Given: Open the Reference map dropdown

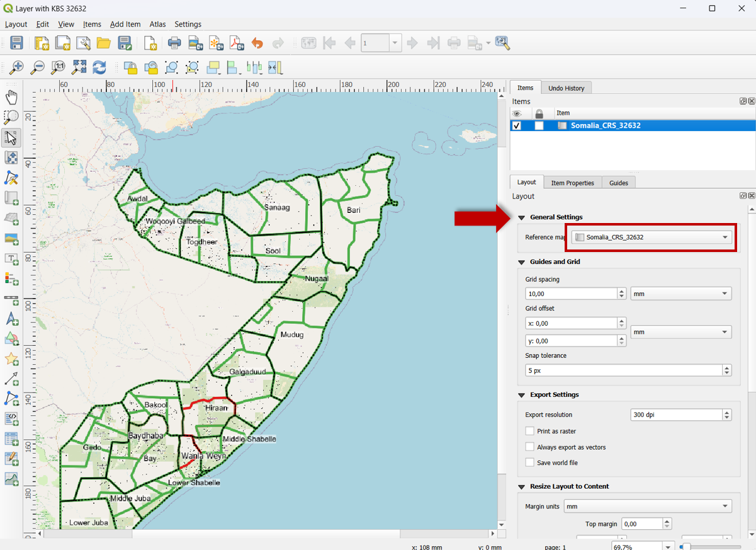Looking at the screenshot, I should (x=652, y=238).
